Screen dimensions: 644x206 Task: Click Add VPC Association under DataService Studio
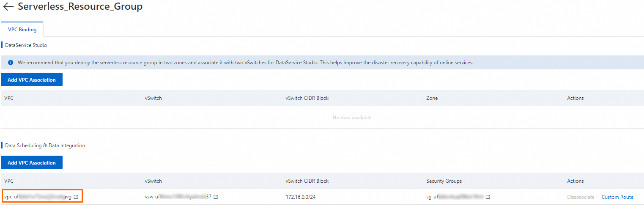tap(32, 80)
